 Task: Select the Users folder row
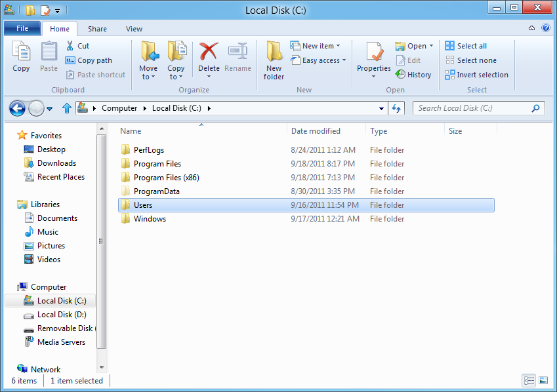coord(306,205)
